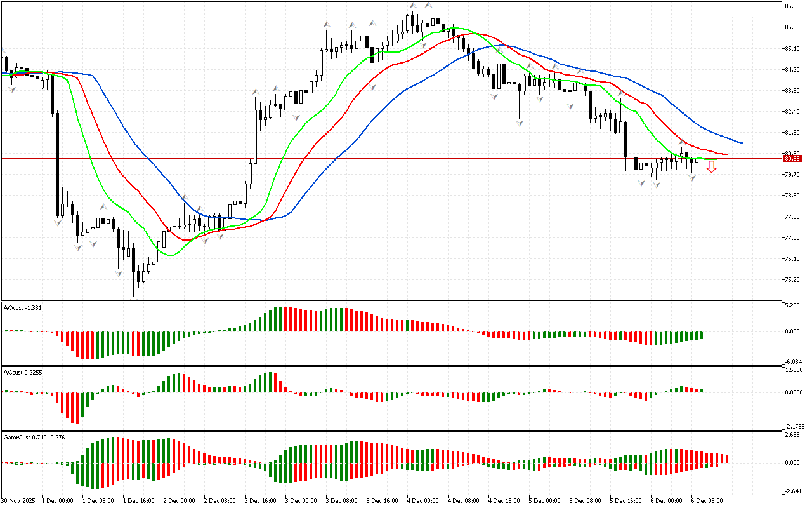Click the last green bar in AOcust histogram
The width and height of the screenshot is (812, 508).
[702, 335]
